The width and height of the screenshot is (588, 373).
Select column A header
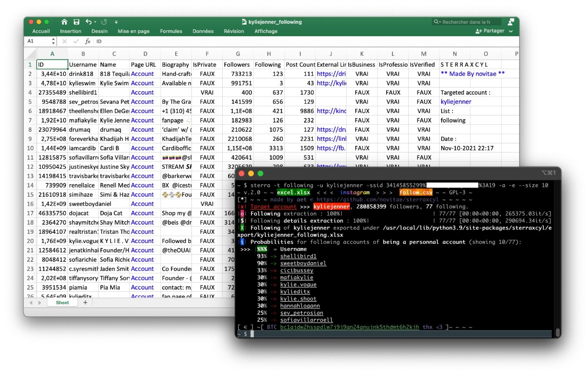[x=52, y=54]
